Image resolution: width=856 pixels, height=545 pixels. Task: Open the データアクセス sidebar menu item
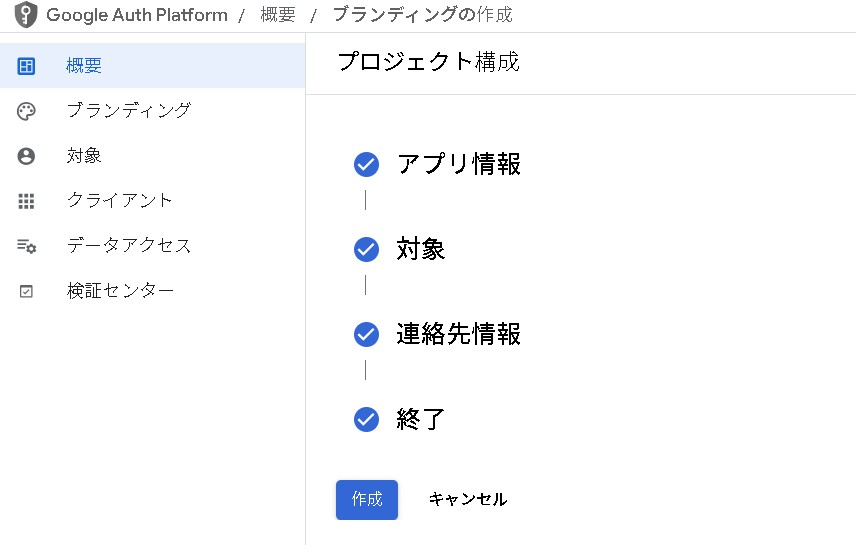(128, 245)
